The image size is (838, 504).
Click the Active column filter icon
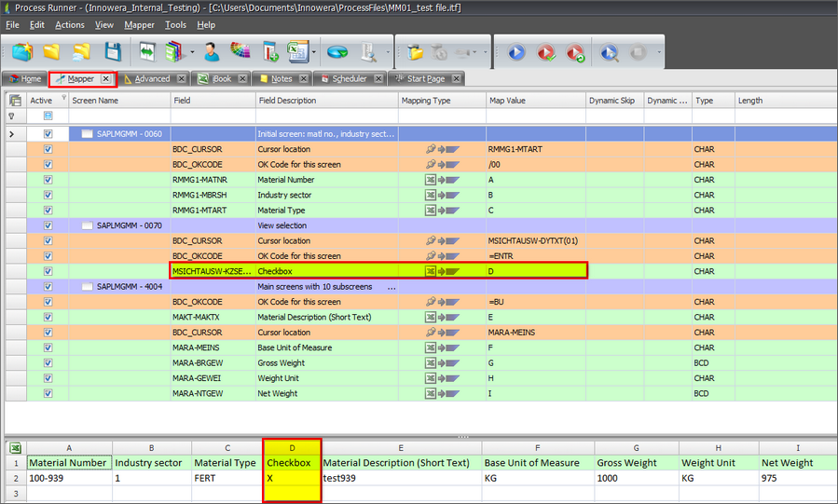pyautogui.click(x=63, y=98)
